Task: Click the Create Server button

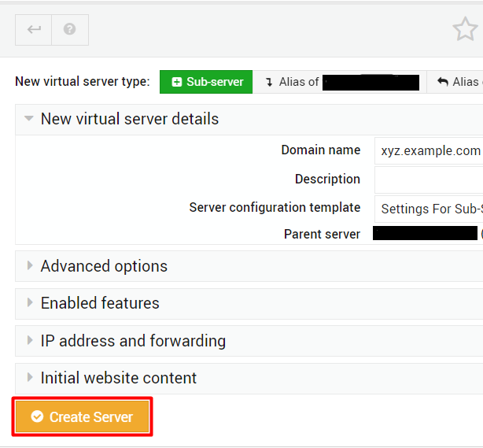Action: 83,417
